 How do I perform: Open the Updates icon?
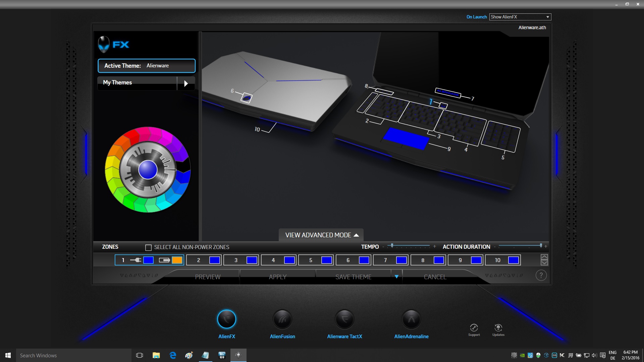(498, 328)
